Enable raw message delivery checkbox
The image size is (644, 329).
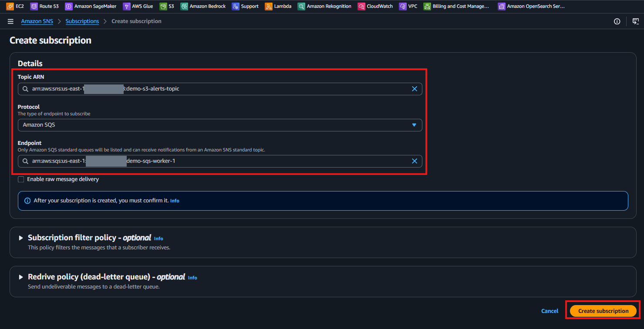(x=21, y=179)
